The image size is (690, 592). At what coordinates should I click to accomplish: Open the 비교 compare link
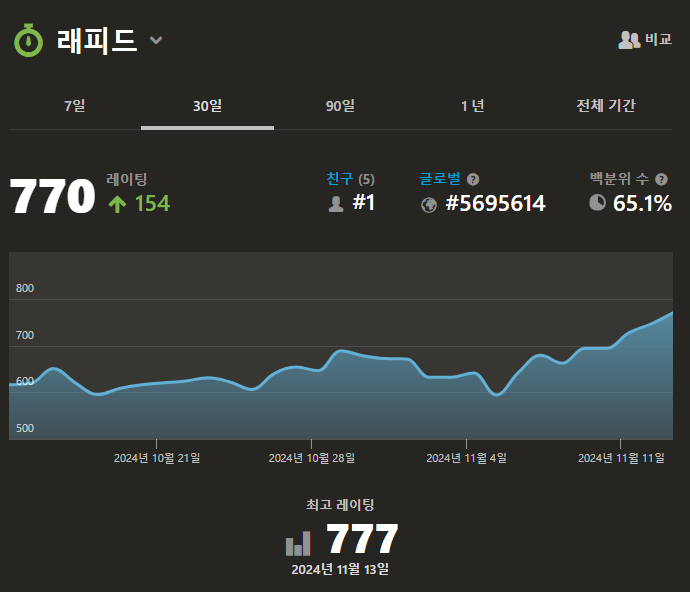658,39
